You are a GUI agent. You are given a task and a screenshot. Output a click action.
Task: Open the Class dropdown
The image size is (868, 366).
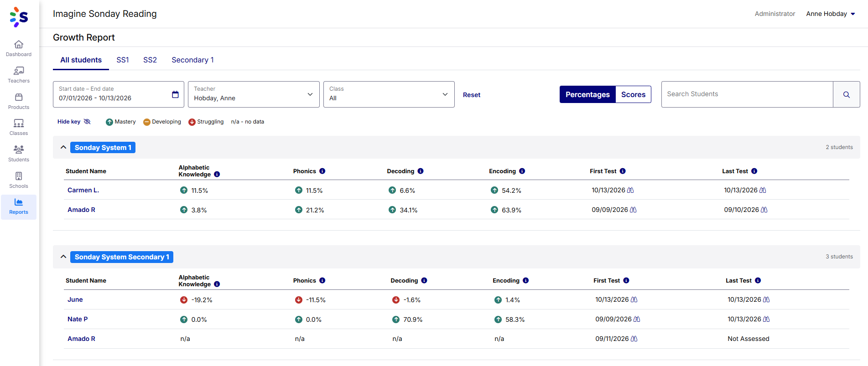pos(389,94)
